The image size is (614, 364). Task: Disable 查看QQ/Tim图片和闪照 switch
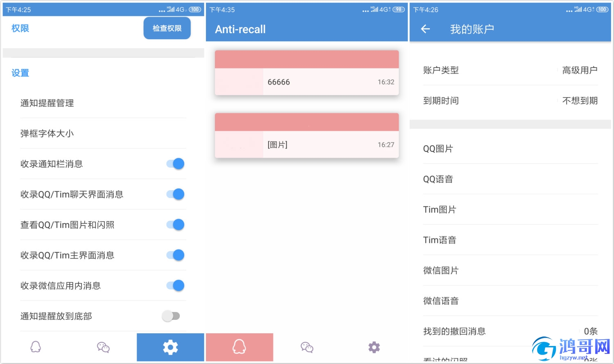pyautogui.click(x=175, y=225)
